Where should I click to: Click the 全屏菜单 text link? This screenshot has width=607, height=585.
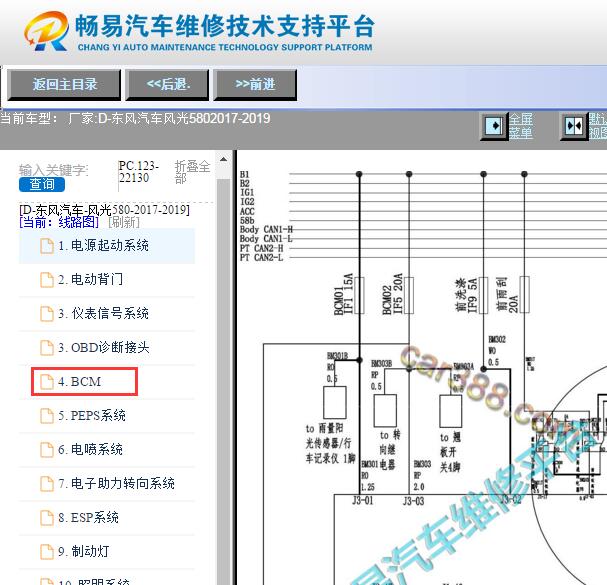click(x=520, y=126)
